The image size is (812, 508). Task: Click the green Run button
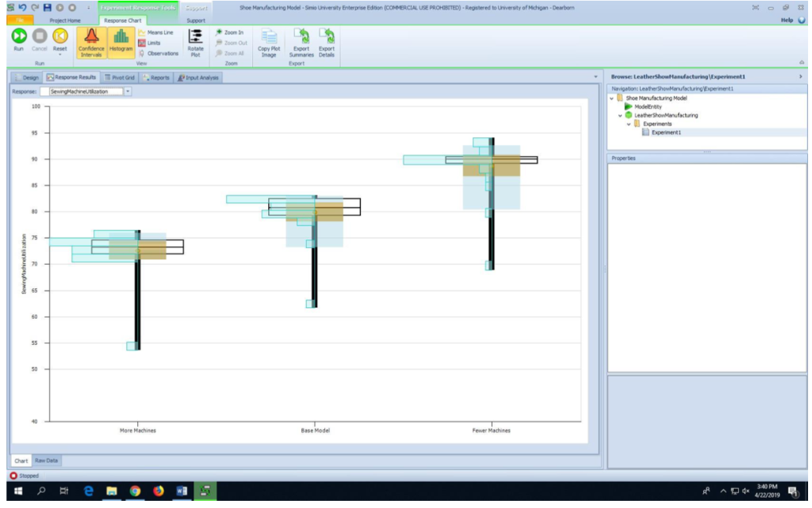point(19,36)
